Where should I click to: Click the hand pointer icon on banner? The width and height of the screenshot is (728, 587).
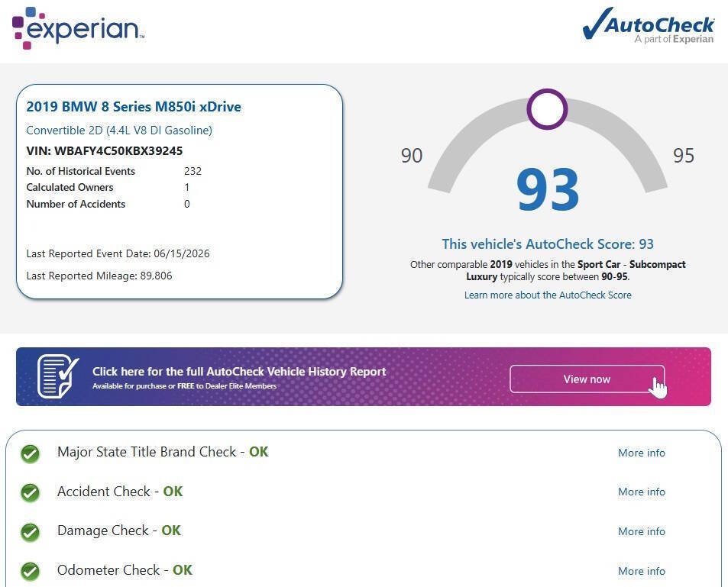point(658,388)
